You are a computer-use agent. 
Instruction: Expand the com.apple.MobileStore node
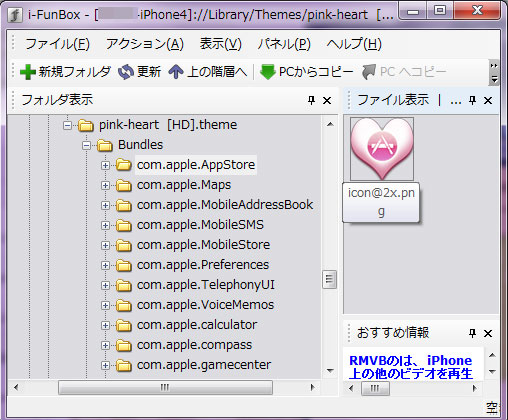pos(105,245)
